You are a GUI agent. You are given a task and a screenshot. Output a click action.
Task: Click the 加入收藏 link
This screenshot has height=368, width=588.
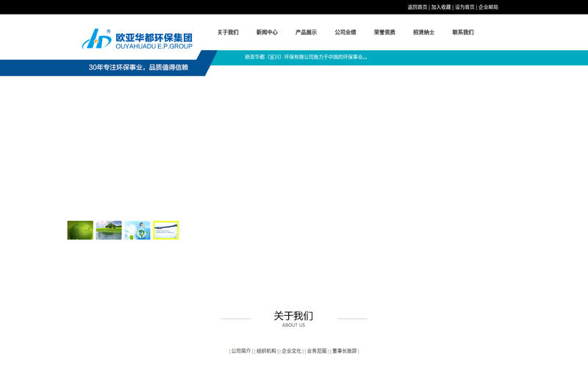[441, 7]
